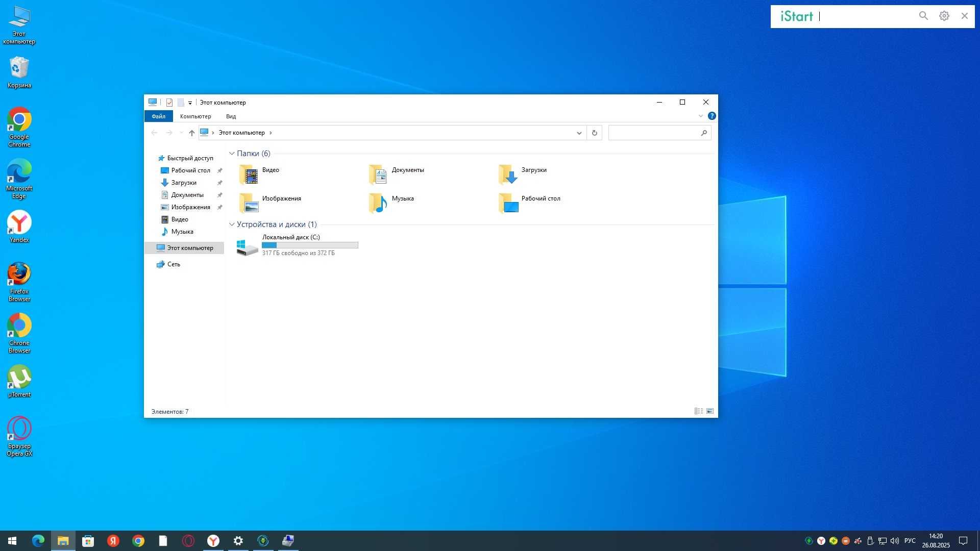980x551 pixels.
Task: Refresh the Explorer address bar location
Action: click(594, 133)
